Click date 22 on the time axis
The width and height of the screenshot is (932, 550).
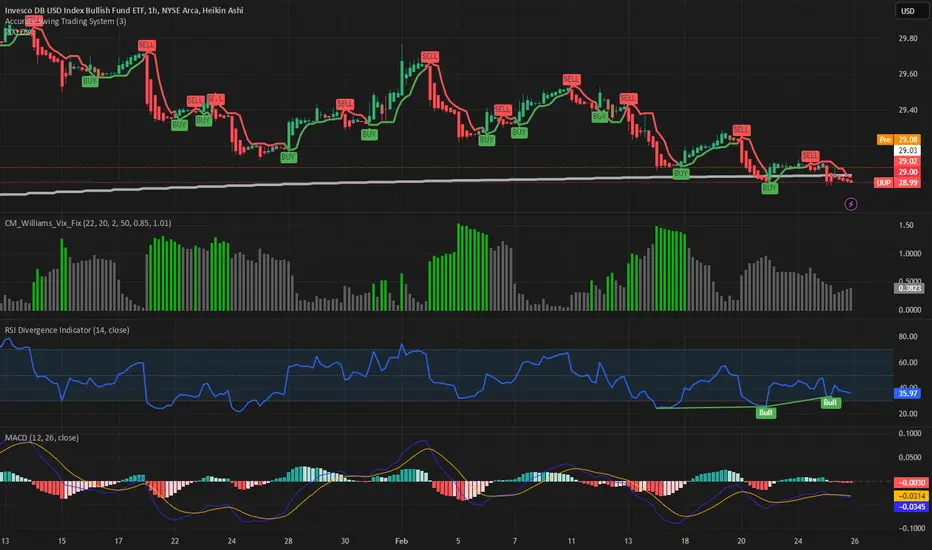pos(175,541)
